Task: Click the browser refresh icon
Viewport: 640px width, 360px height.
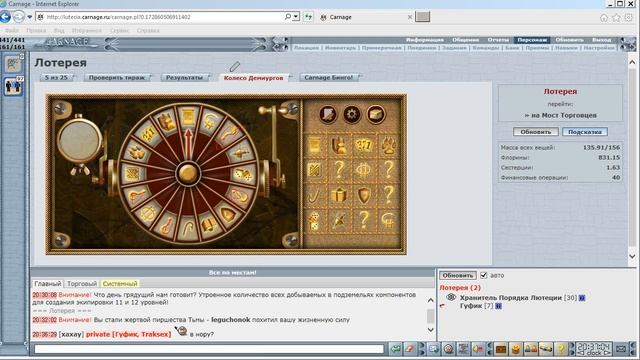Action: coord(308,17)
